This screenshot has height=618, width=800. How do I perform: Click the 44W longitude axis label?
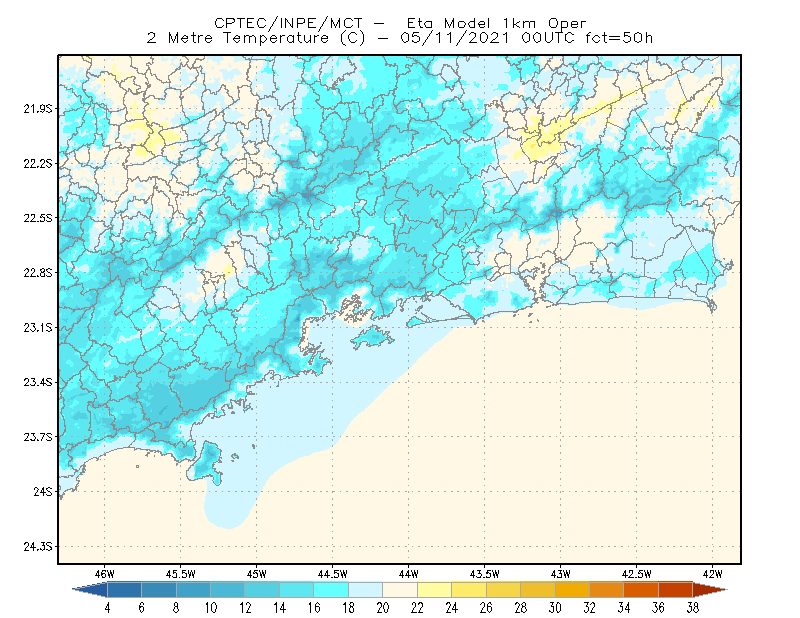click(x=409, y=574)
